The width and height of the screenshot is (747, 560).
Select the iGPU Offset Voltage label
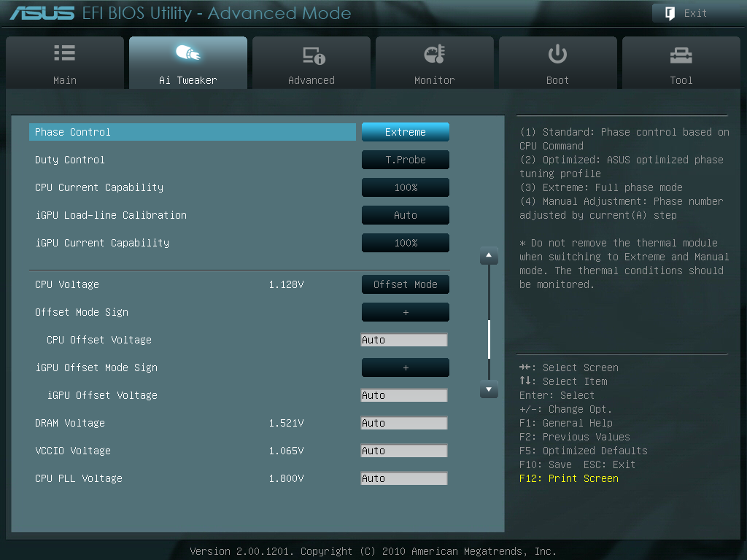pyautogui.click(x=102, y=394)
